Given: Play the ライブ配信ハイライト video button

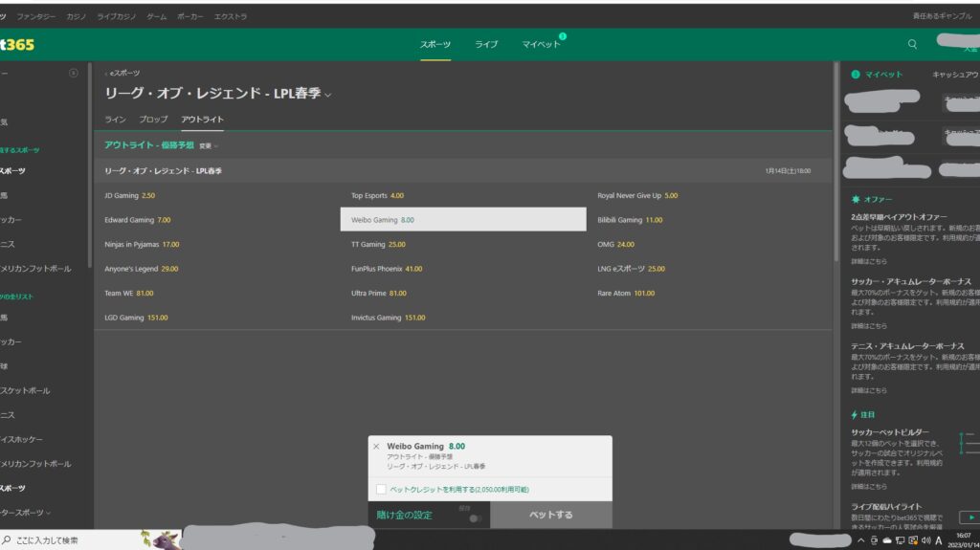Looking at the screenshot, I should (970, 517).
